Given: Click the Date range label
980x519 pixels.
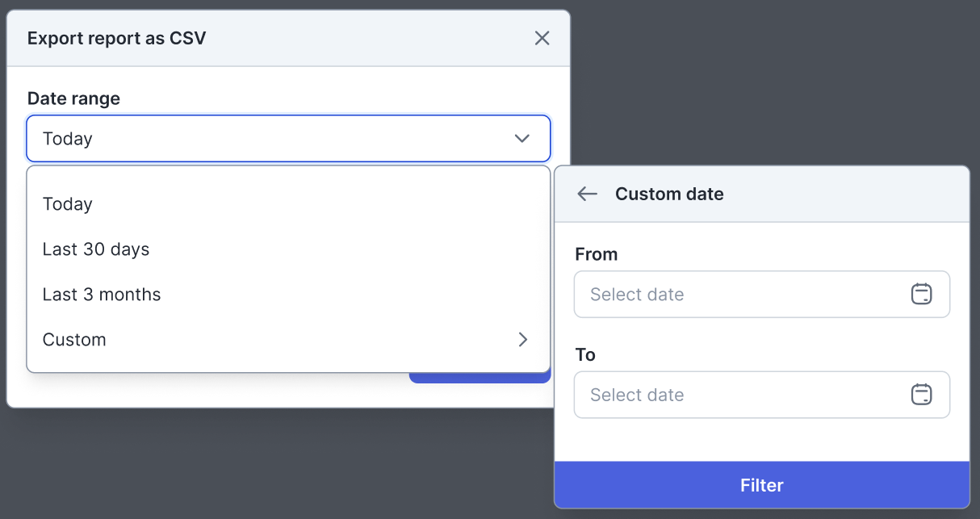Looking at the screenshot, I should [x=73, y=98].
